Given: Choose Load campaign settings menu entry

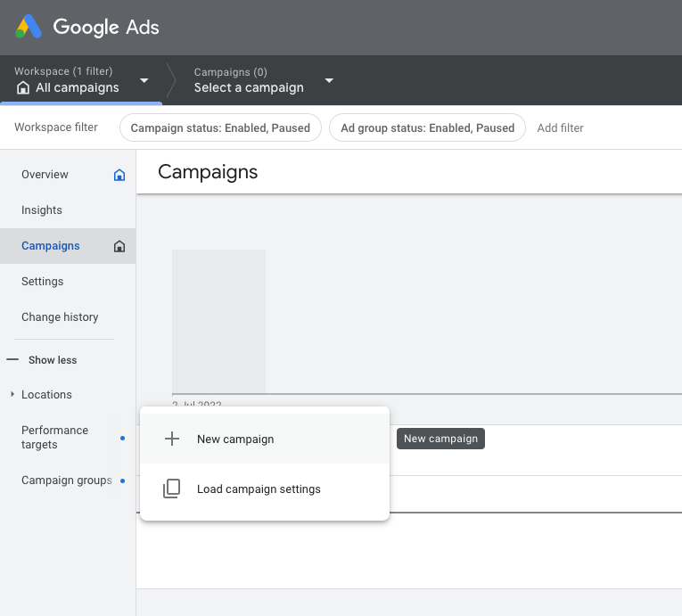Looking at the screenshot, I should [x=265, y=489].
